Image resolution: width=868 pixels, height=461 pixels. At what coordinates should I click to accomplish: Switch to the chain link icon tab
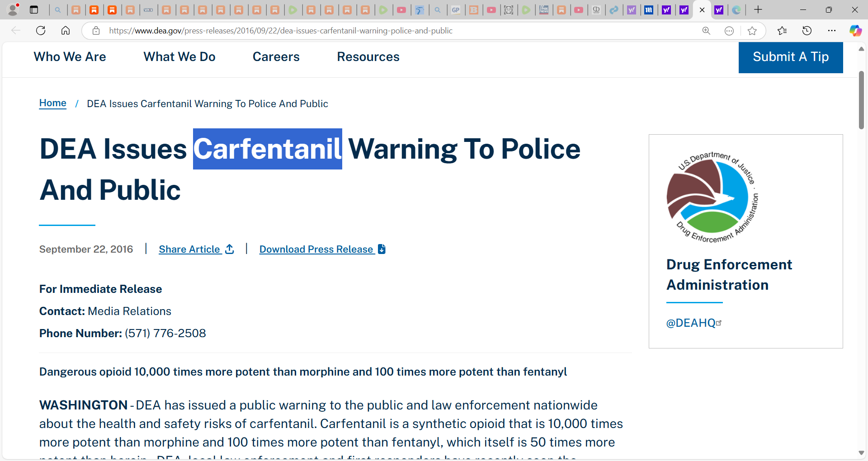click(x=613, y=9)
